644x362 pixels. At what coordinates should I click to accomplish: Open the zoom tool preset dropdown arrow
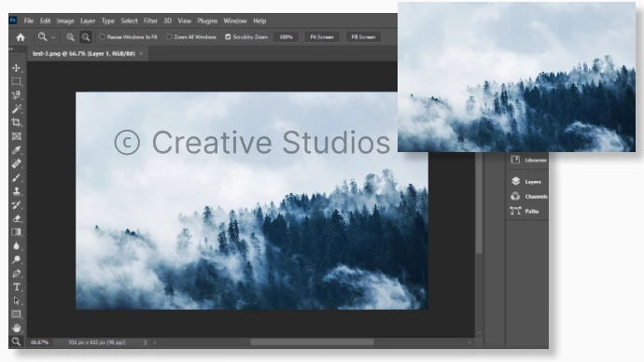[x=53, y=37]
